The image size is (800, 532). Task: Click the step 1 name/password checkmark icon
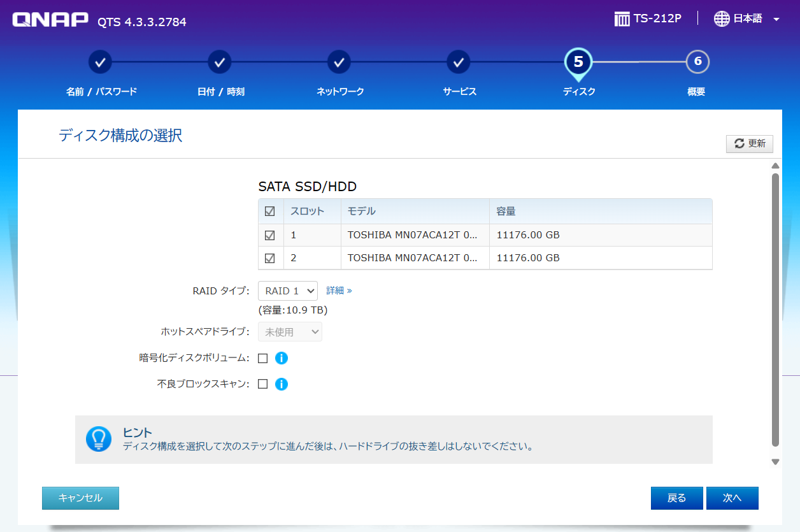[x=100, y=62]
